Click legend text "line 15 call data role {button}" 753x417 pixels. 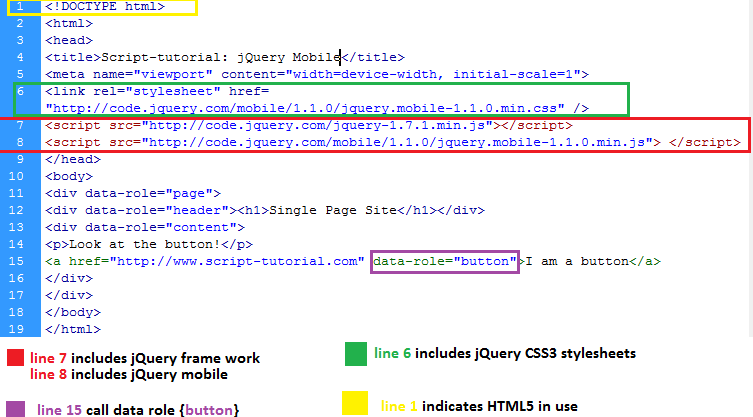pos(138,410)
